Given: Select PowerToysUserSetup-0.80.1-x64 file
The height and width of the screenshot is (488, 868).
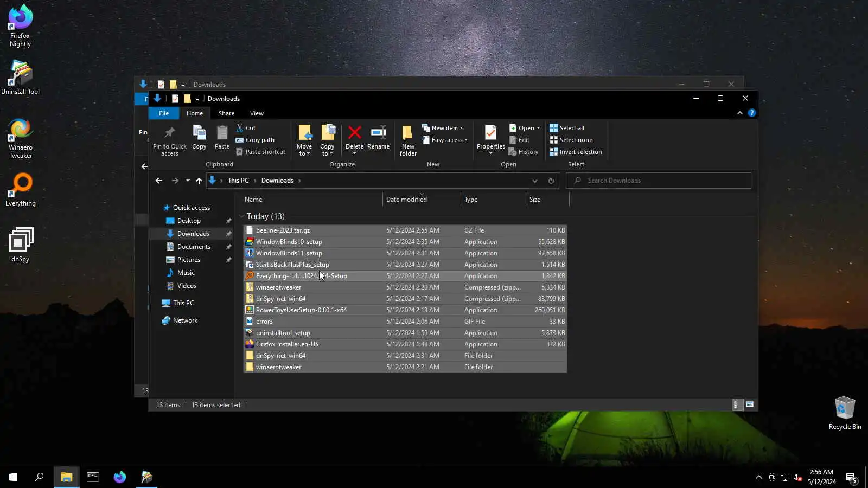Looking at the screenshot, I should point(405,310).
